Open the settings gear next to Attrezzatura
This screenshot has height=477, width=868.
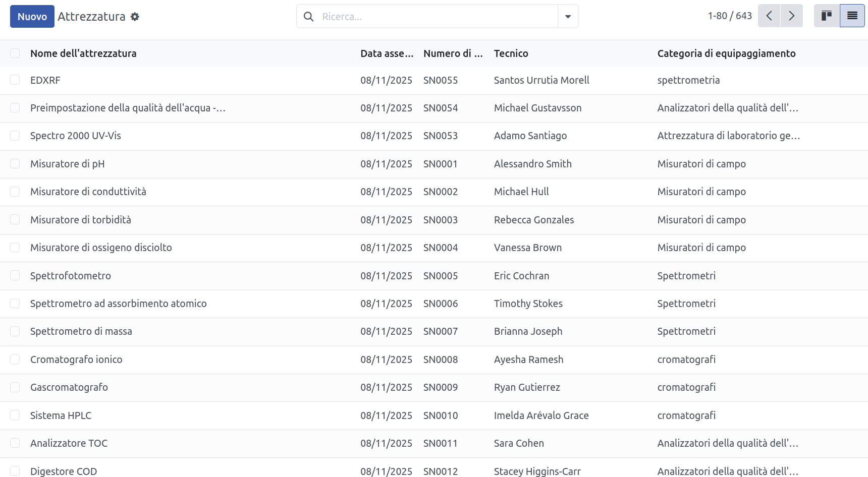(x=135, y=17)
